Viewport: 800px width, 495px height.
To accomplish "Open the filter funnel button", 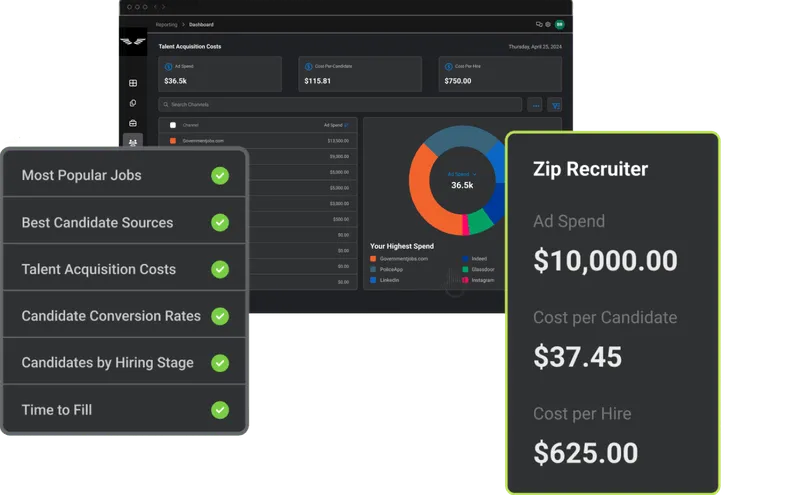I will [x=555, y=105].
